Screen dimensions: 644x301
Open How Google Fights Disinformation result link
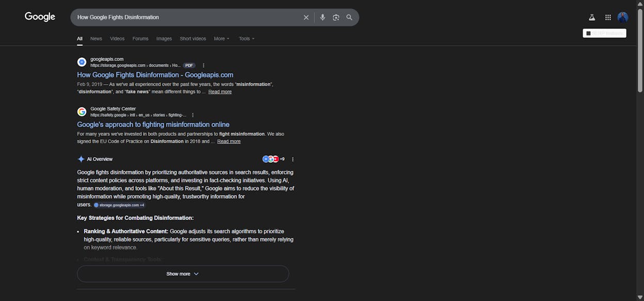pyautogui.click(x=155, y=75)
